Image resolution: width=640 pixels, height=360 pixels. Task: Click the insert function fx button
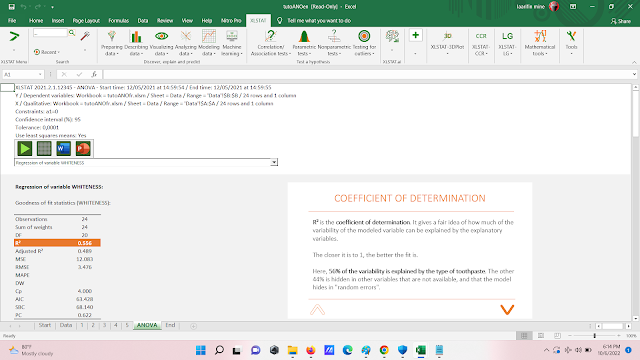[x=94, y=74]
